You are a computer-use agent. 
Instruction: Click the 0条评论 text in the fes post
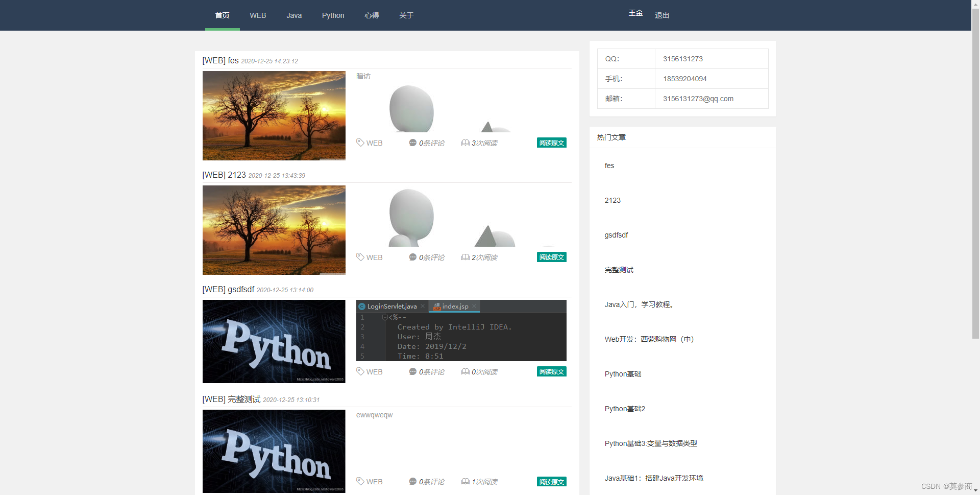pyautogui.click(x=432, y=143)
